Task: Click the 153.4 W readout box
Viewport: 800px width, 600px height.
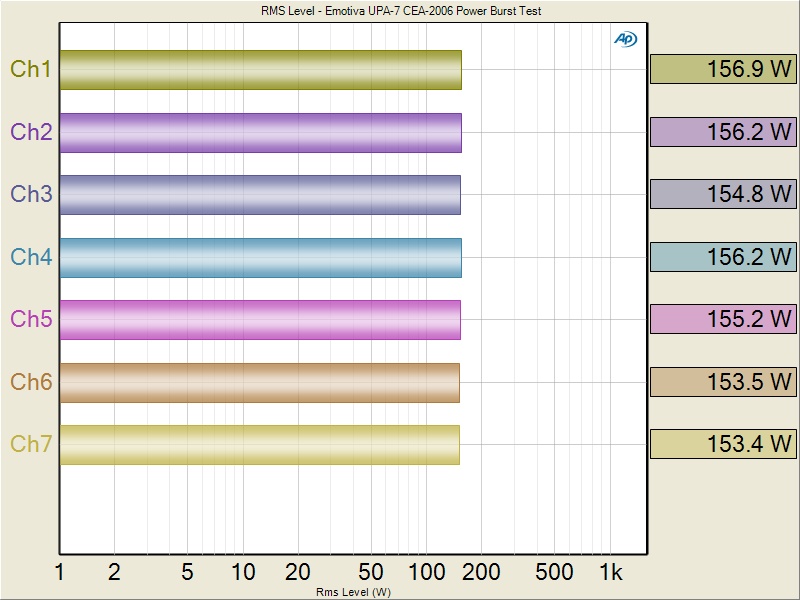Action: tap(723, 444)
